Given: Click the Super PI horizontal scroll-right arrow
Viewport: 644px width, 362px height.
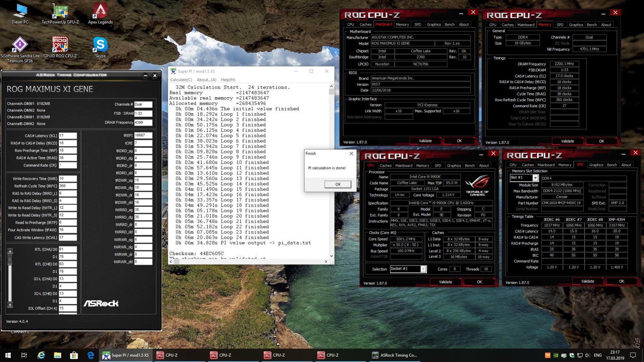Looking at the screenshot, I should (x=326, y=261).
